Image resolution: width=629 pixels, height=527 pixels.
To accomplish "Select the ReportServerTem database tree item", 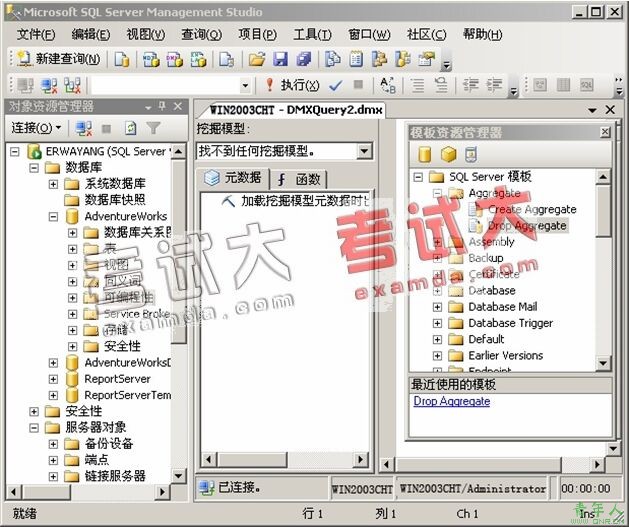I will click(128, 395).
